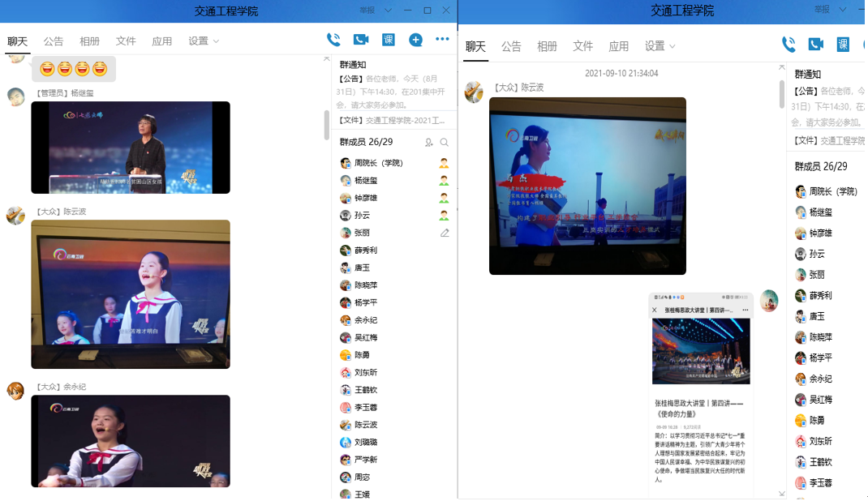Open the chevron menu beside 举报 in left window

[388, 10]
